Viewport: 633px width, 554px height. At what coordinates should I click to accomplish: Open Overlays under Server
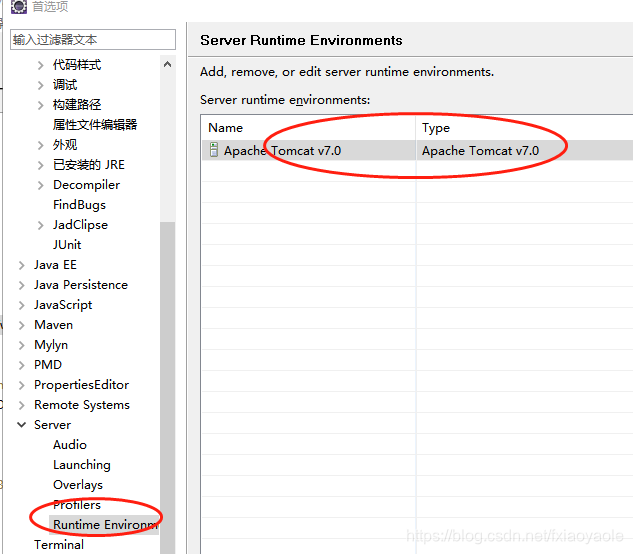[x=78, y=485]
